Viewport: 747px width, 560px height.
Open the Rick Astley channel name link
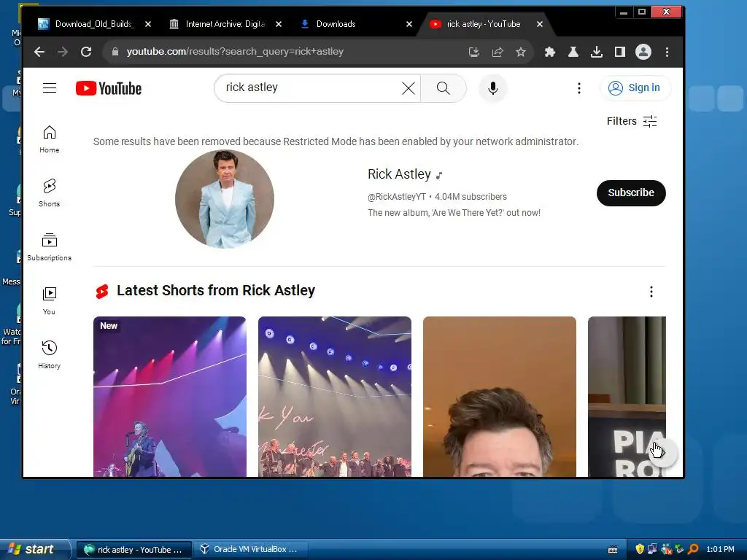399,174
